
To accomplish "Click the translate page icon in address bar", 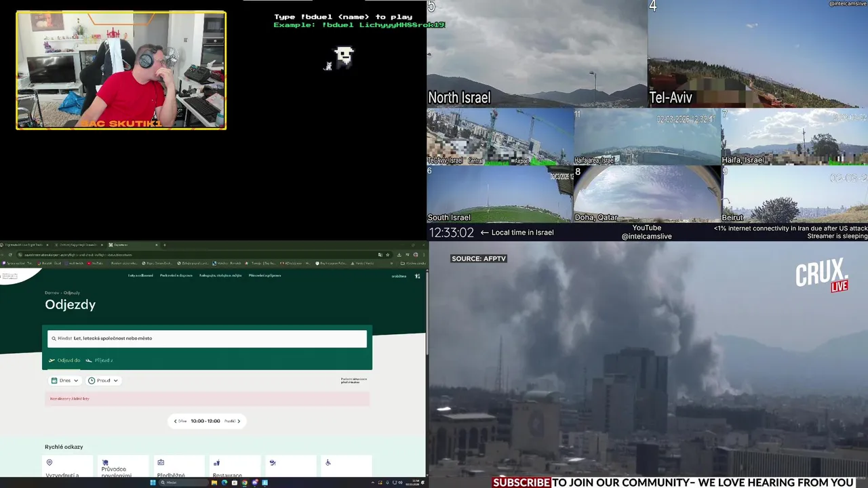I will (379, 255).
